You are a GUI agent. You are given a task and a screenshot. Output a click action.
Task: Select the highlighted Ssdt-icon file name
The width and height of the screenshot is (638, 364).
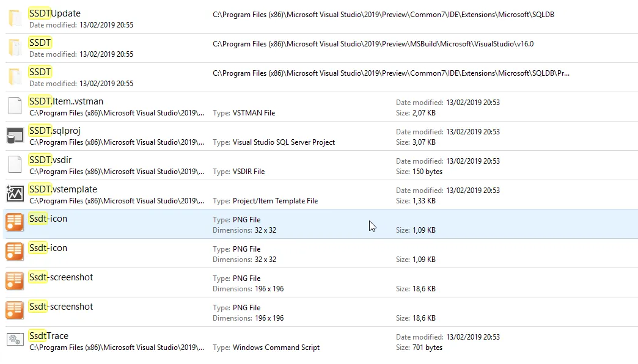[48, 219]
